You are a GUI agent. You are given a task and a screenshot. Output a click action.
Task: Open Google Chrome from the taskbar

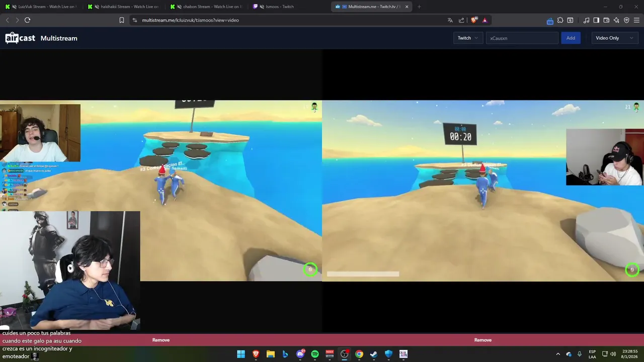tap(359, 354)
